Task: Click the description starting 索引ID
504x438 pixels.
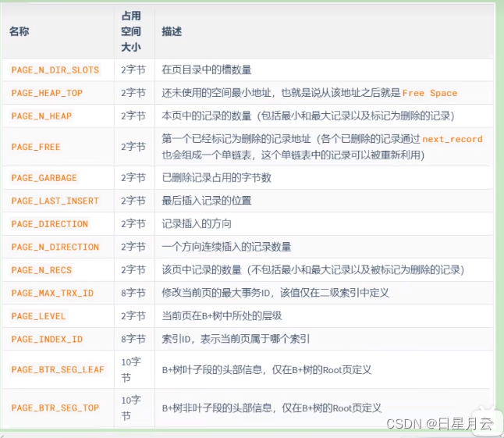Action: 236,339
